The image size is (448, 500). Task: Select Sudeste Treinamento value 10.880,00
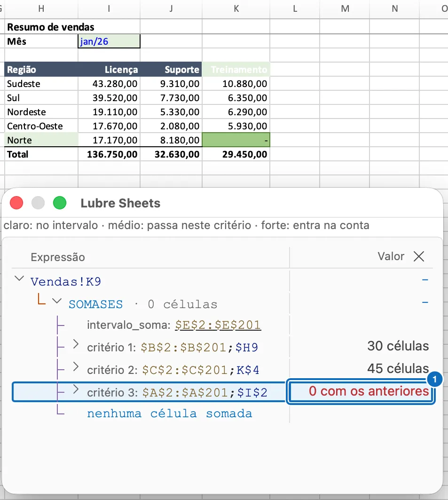(236, 84)
